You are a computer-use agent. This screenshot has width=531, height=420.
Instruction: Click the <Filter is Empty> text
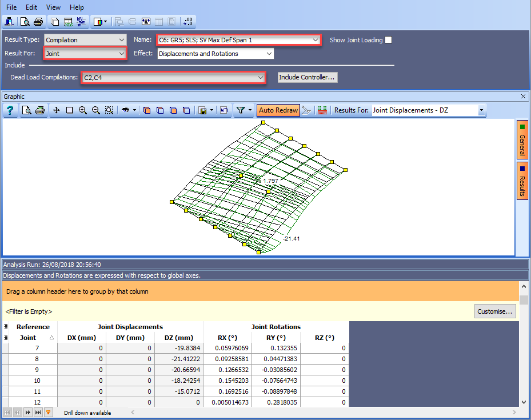click(29, 311)
